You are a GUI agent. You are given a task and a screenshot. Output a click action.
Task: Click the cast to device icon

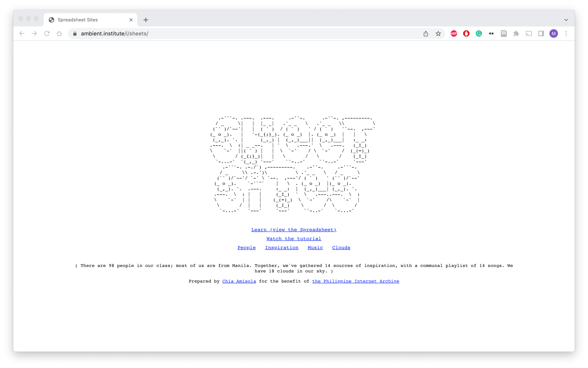(531, 33)
